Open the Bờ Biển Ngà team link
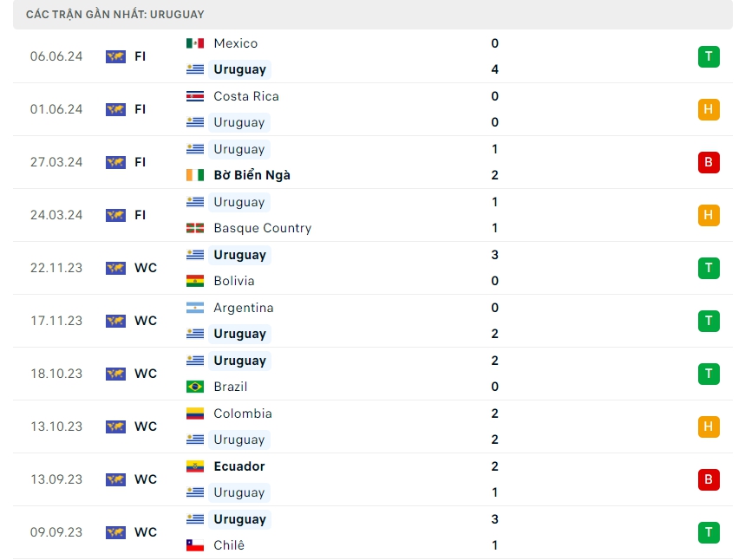 (x=252, y=175)
